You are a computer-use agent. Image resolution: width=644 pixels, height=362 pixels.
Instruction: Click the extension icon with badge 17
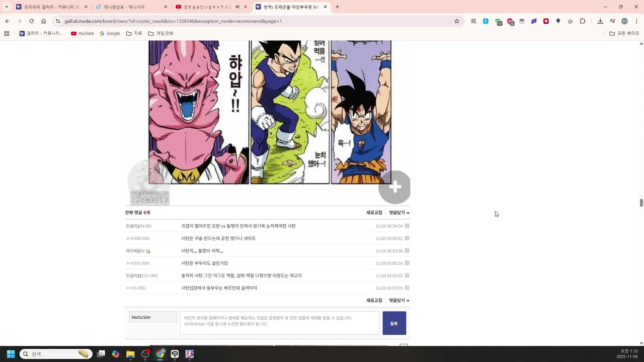pyautogui.click(x=498, y=22)
